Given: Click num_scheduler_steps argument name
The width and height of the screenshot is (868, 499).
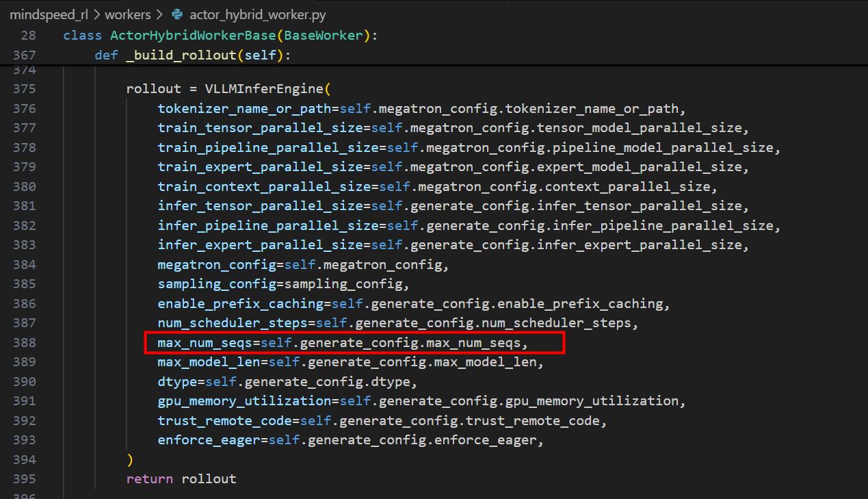Looking at the screenshot, I should pyautogui.click(x=233, y=322).
